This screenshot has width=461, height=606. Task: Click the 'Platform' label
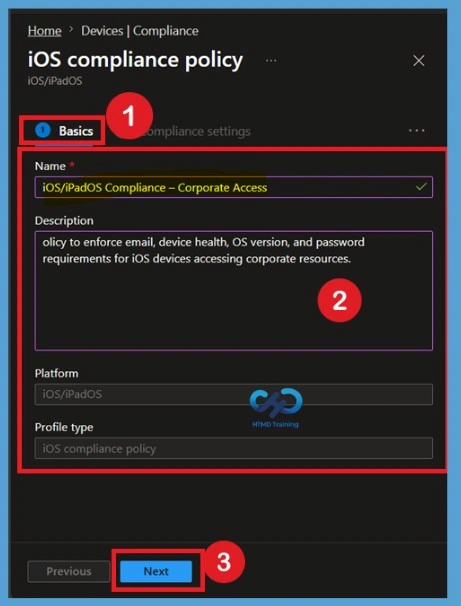(x=56, y=373)
